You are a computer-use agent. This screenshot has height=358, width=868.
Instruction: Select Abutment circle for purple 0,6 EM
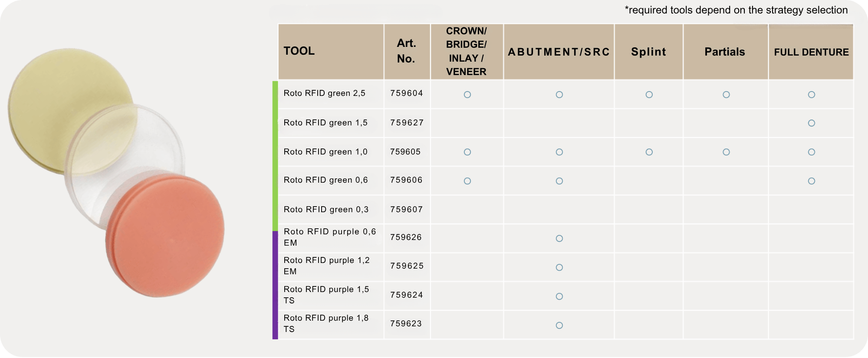click(559, 239)
